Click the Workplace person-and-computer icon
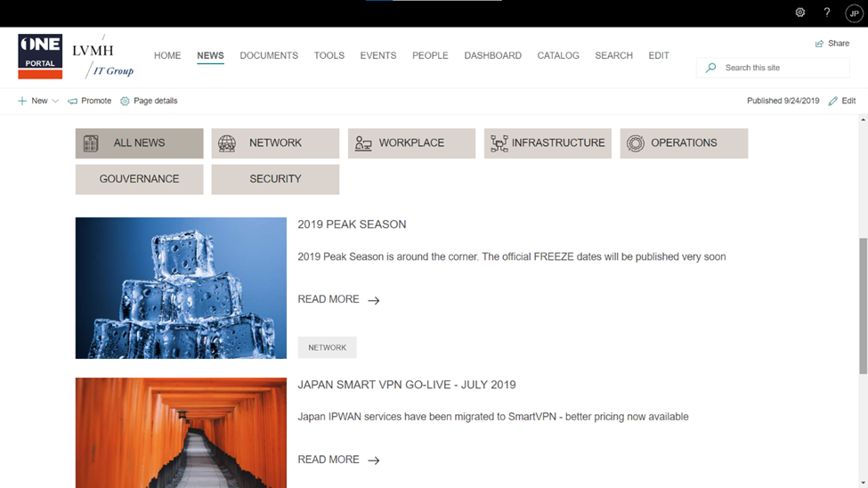This screenshot has height=488, width=868. [363, 143]
